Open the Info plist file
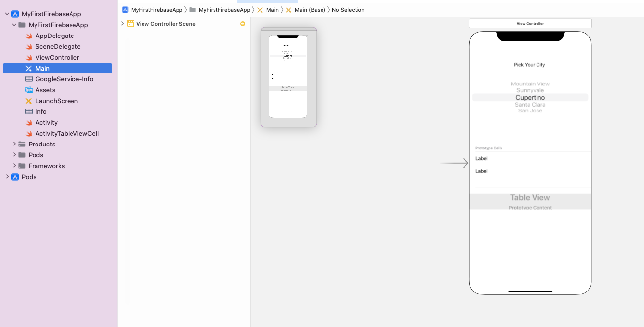The height and width of the screenshot is (327, 644). [x=41, y=112]
